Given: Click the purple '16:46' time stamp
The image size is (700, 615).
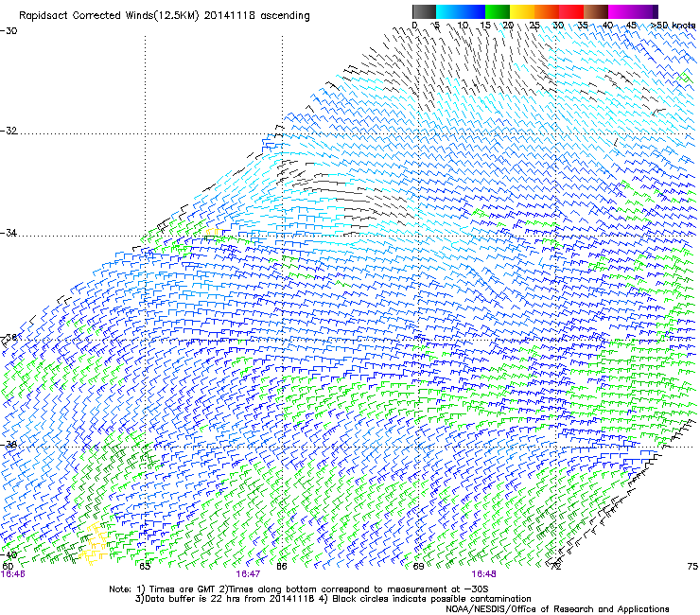Looking at the screenshot, I should click(x=13, y=574).
